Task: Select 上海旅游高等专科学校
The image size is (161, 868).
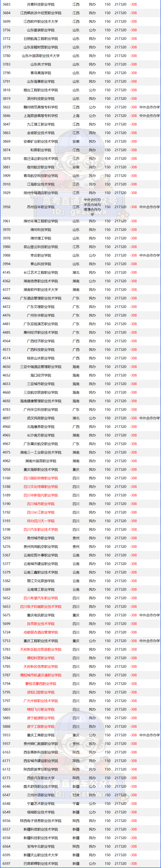Action: point(41,116)
